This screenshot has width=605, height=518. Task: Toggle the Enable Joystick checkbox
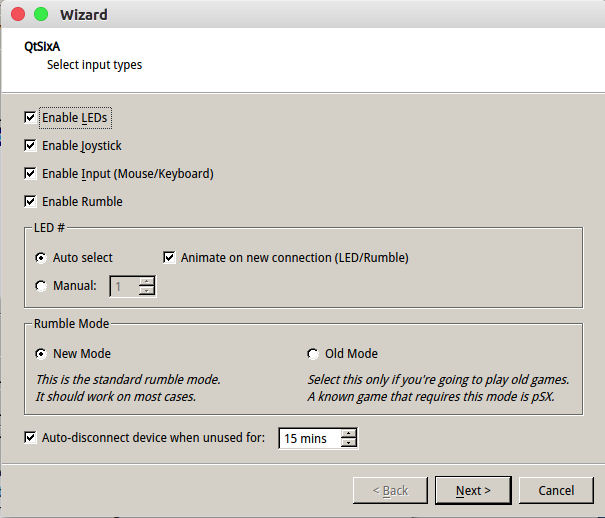coord(30,145)
